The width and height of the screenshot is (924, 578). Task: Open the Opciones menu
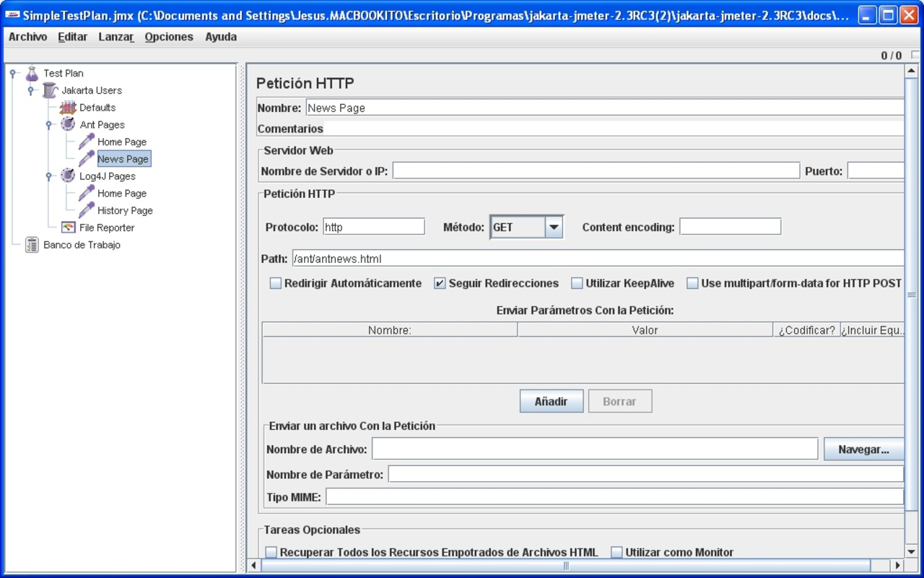click(x=169, y=37)
